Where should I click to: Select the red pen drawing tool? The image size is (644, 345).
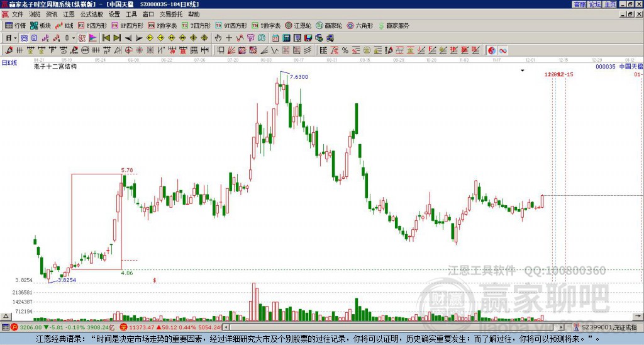[9, 50]
